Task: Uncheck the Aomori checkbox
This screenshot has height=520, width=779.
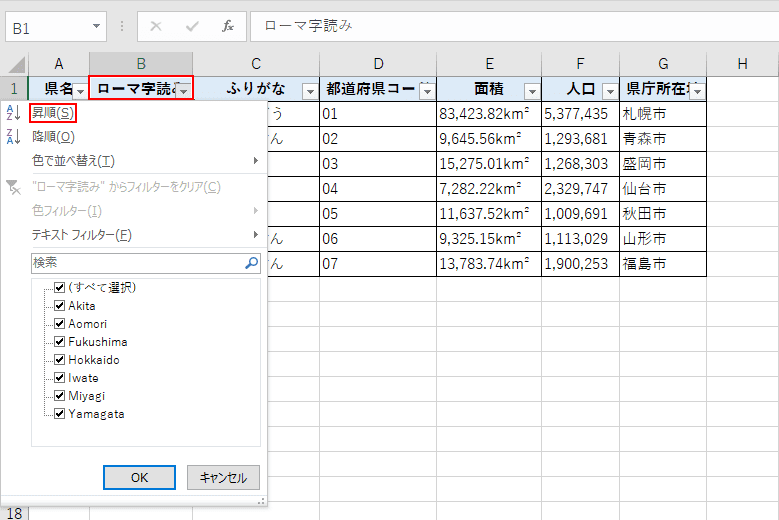Action: point(60,323)
